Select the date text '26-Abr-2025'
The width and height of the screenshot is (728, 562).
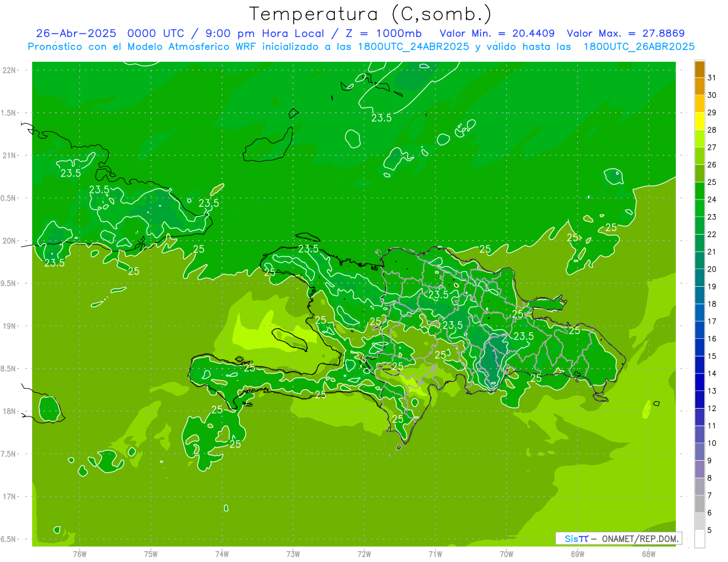click(x=76, y=33)
